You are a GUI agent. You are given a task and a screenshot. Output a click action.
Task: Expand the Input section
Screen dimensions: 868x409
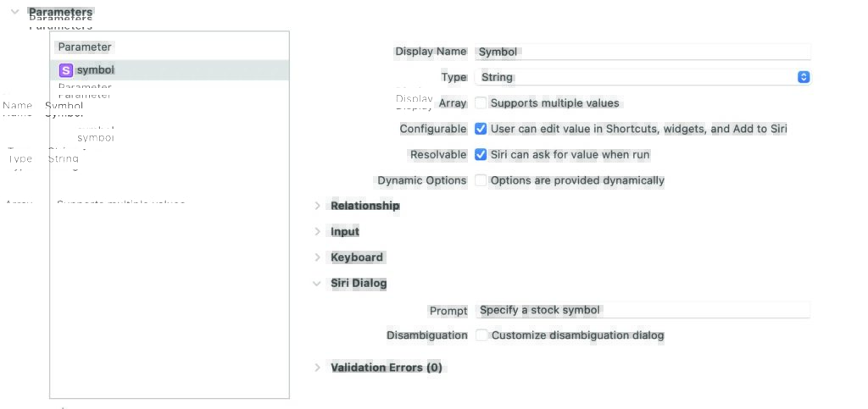pyautogui.click(x=318, y=232)
